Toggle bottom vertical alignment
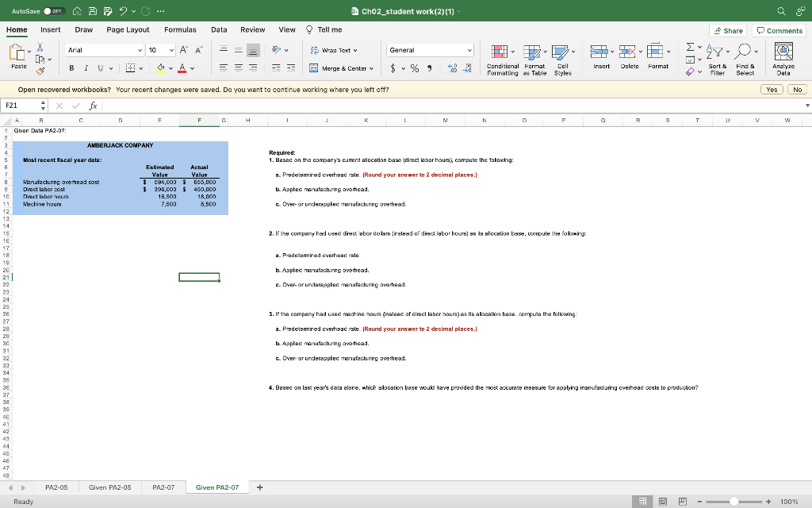Image resolution: width=812 pixels, height=508 pixels. tap(253, 50)
